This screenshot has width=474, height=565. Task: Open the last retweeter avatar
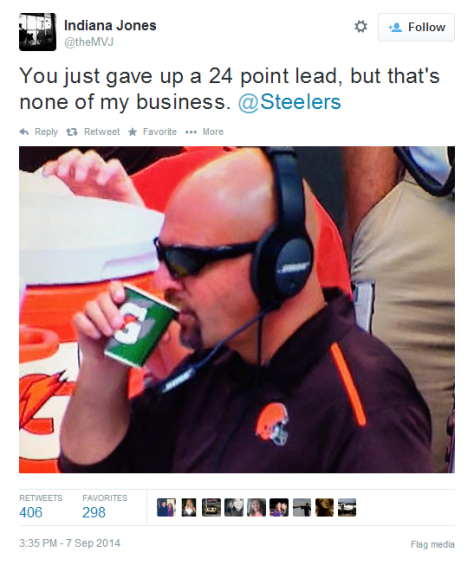pyautogui.click(x=347, y=507)
